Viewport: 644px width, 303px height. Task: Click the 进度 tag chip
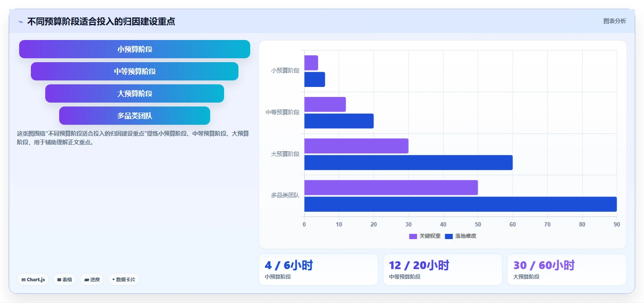92,280
